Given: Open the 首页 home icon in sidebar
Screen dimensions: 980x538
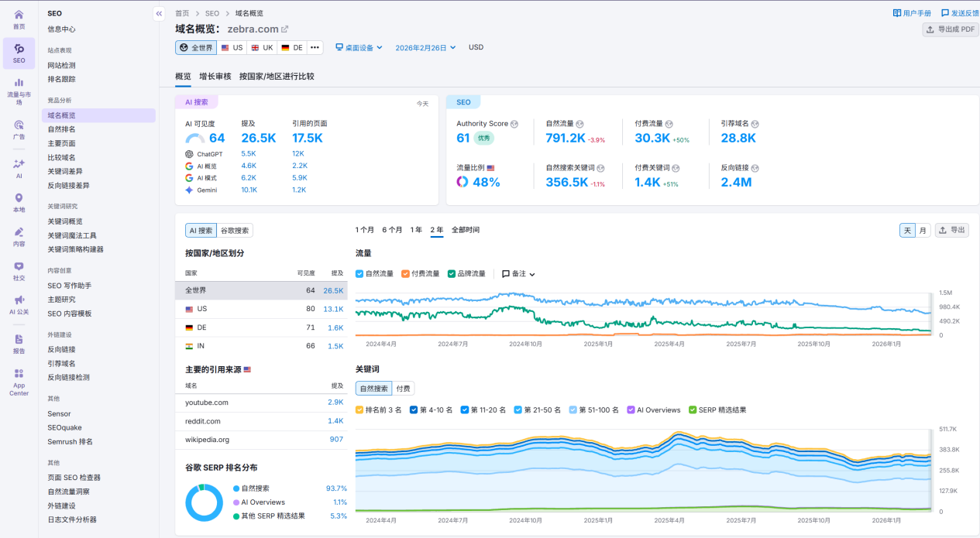Looking at the screenshot, I should (x=19, y=15).
